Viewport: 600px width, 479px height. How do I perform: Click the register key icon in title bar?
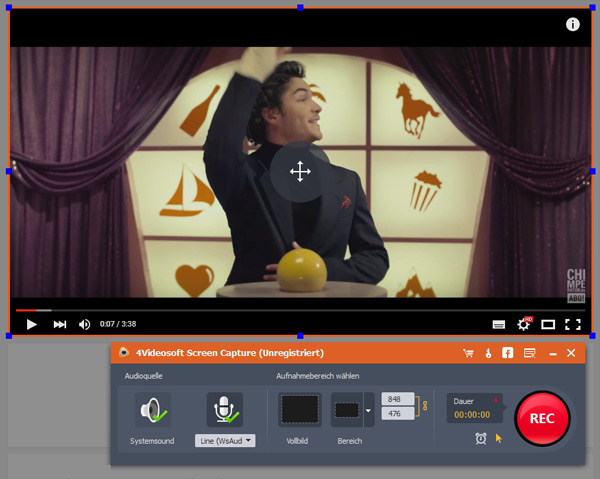click(x=488, y=353)
